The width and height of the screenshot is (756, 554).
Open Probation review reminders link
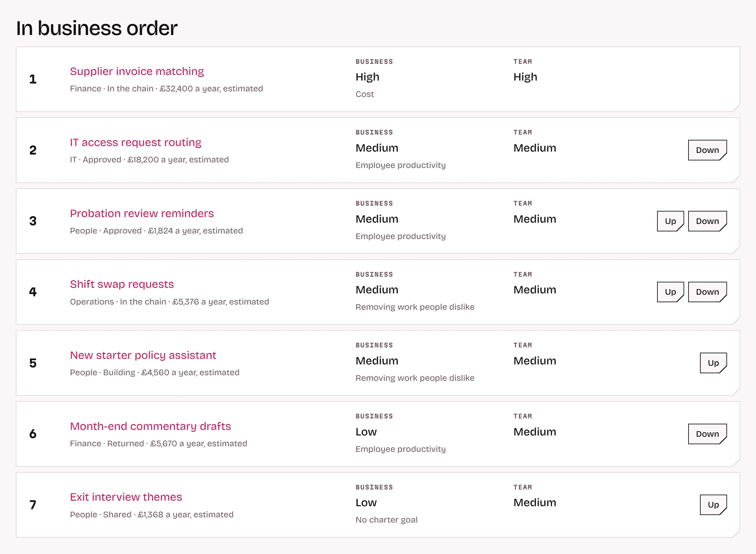[x=142, y=213]
